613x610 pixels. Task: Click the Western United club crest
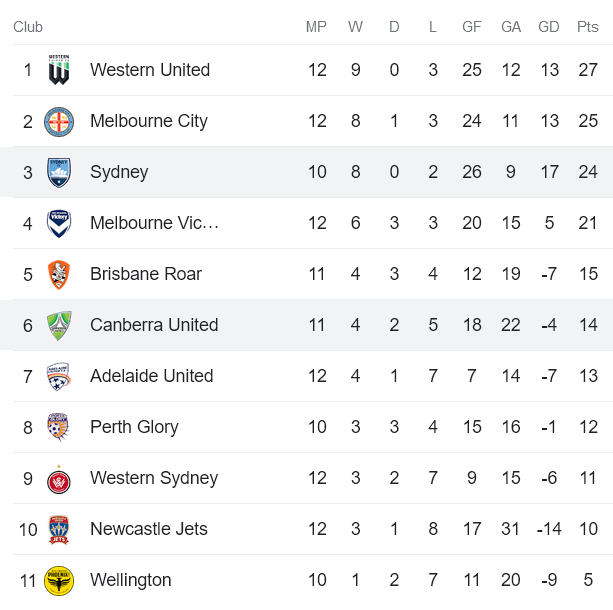pyautogui.click(x=59, y=70)
